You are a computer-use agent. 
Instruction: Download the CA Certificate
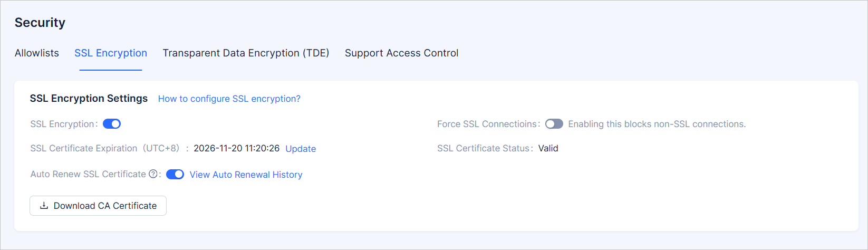[98, 206]
